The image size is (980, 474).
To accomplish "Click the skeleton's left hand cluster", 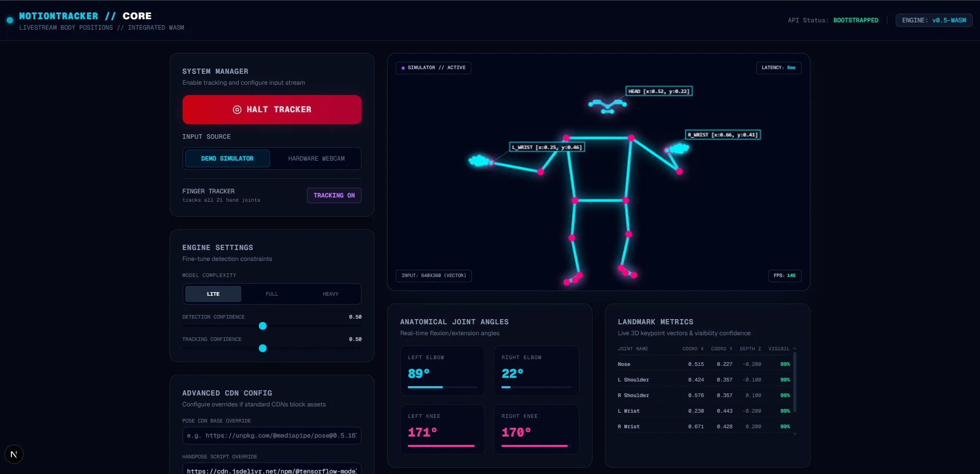I will (x=479, y=161).
